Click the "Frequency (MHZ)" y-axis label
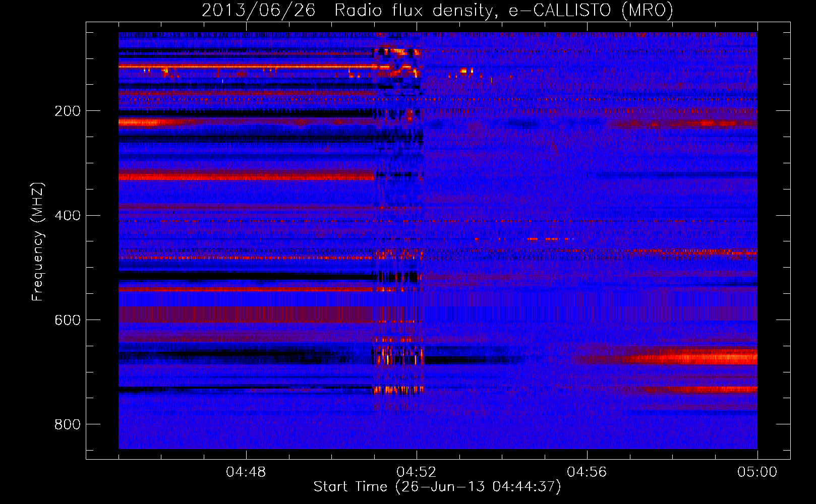 38,242
